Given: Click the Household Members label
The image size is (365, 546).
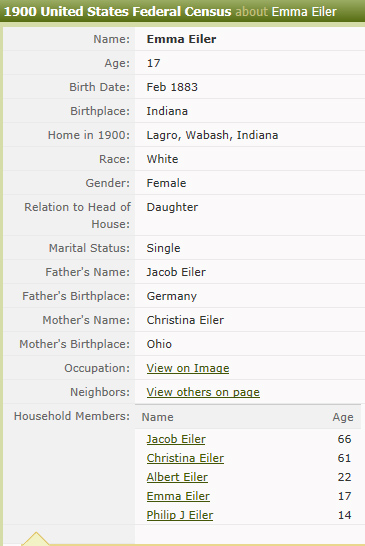Looking at the screenshot, I should coord(72,416).
